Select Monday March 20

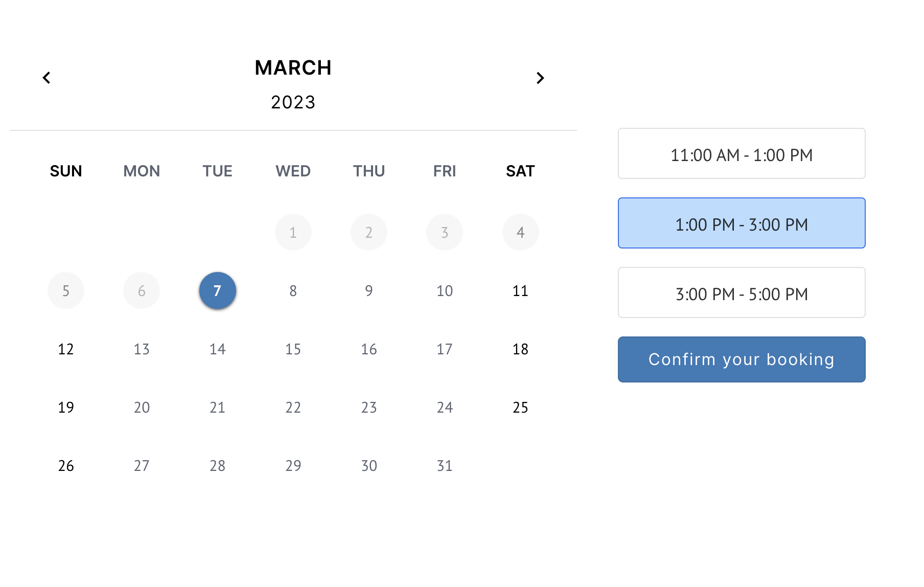coord(142,408)
